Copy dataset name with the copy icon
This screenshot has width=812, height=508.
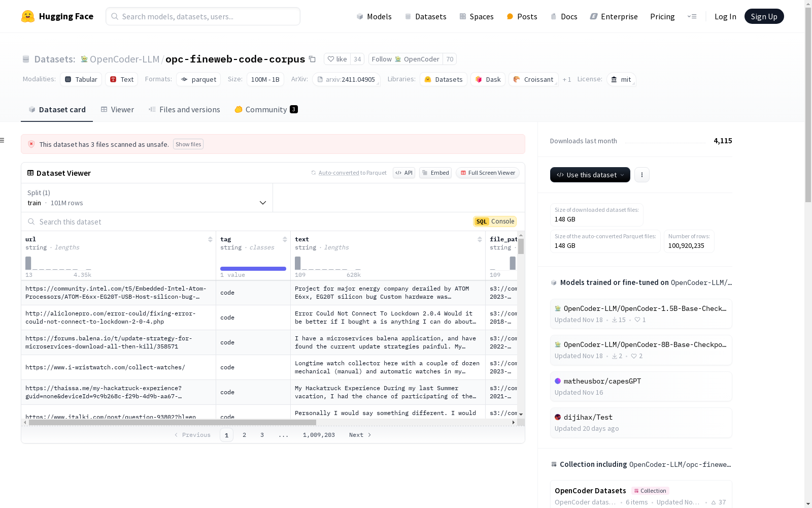click(313, 59)
